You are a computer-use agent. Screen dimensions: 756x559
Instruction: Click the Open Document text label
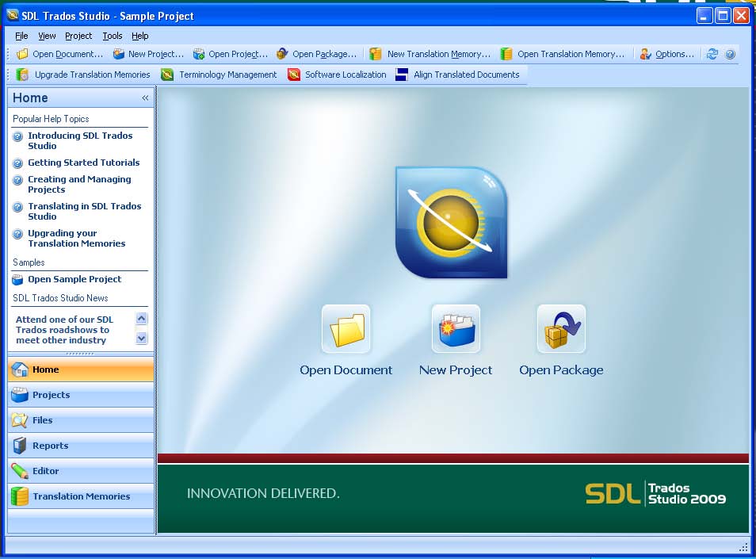click(346, 370)
